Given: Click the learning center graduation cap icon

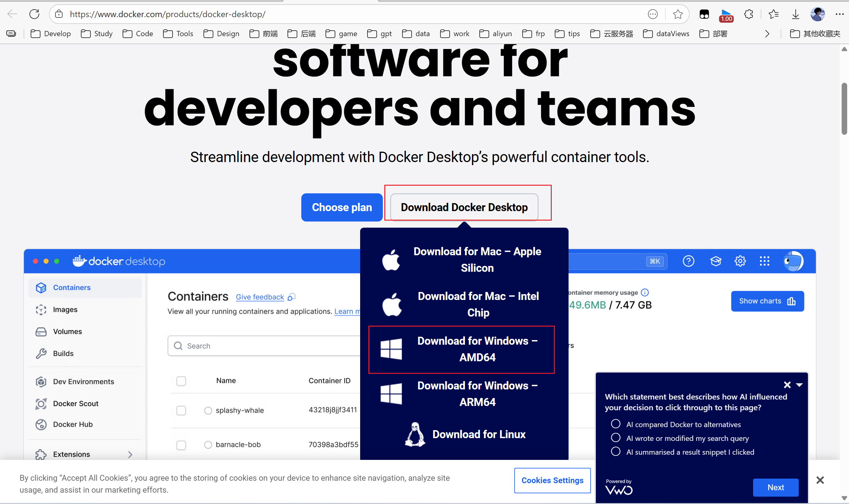Looking at the screenshot, I should pyautogui.click(x=715, y=261).
